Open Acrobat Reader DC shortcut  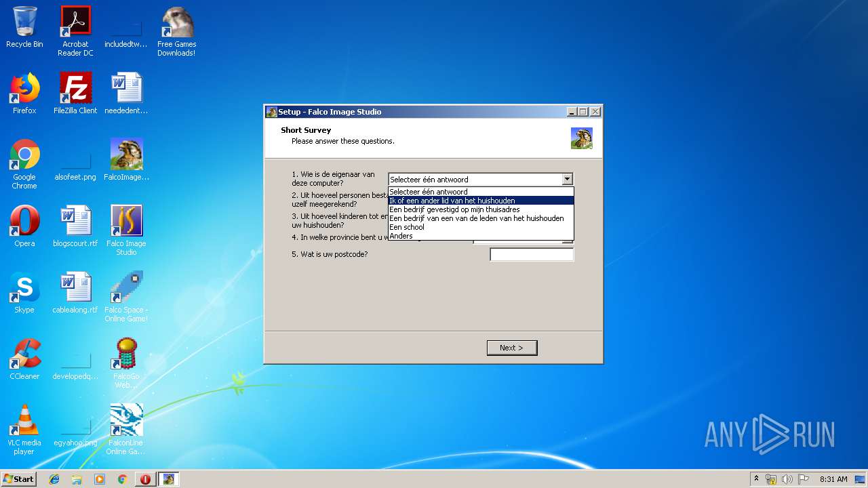[75, 31]
